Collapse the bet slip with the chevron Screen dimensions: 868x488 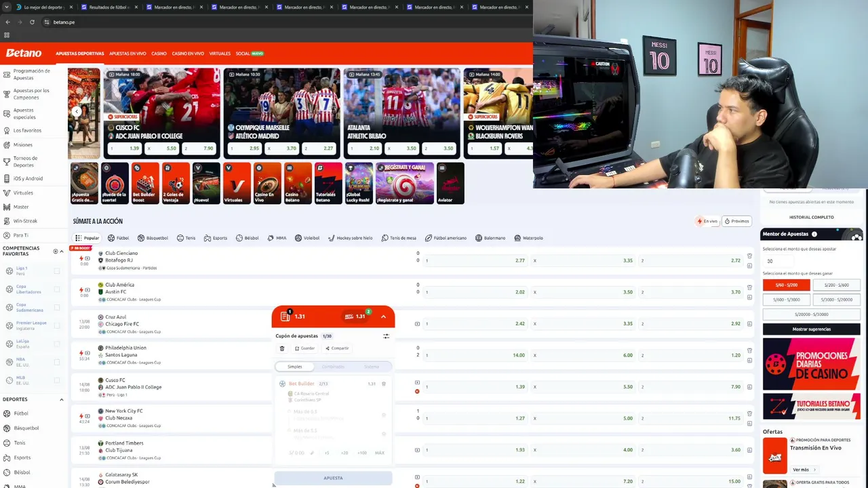click(x=383, y=317)
